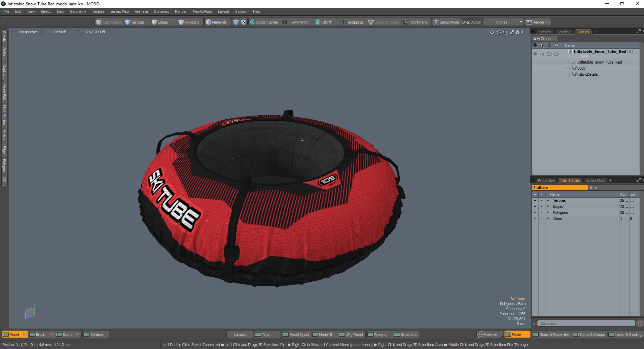
Task: Add new tab next to Groups tab
Action: click(595, 32)
